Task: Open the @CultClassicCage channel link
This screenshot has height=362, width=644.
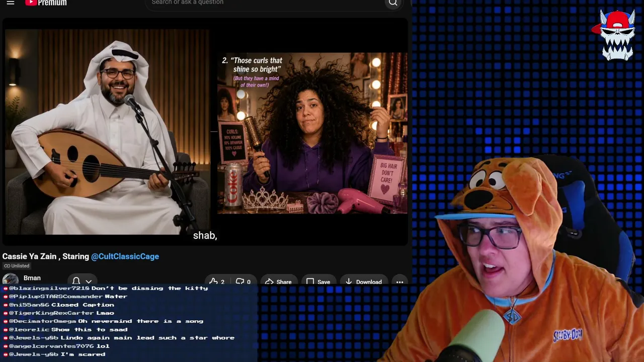Action: pyautogui.click(x=125, y=256)
